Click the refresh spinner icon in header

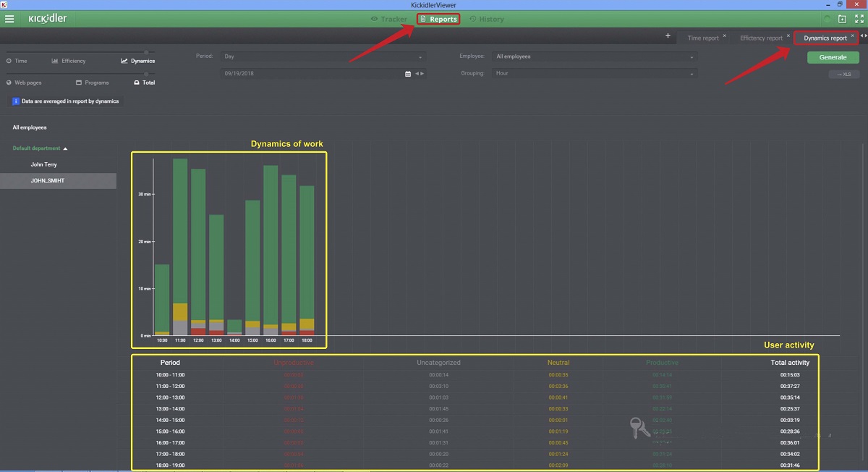pos(827,19)
